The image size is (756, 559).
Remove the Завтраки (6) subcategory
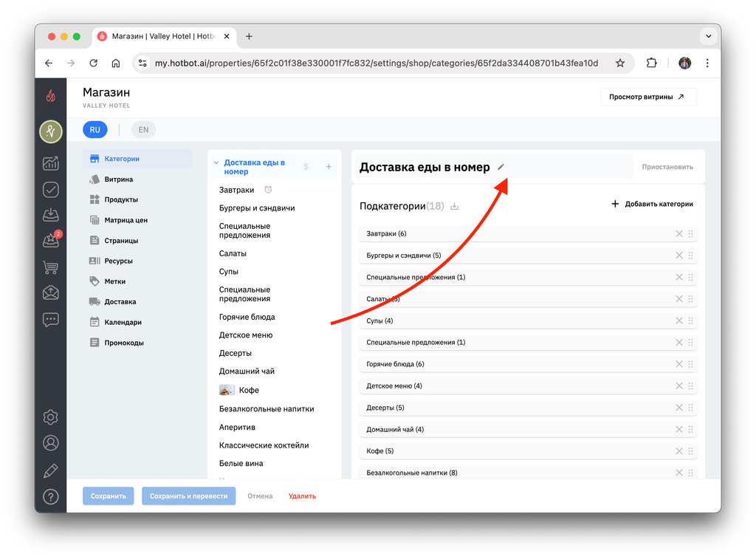pyautogui.click(x=679, y=234)
